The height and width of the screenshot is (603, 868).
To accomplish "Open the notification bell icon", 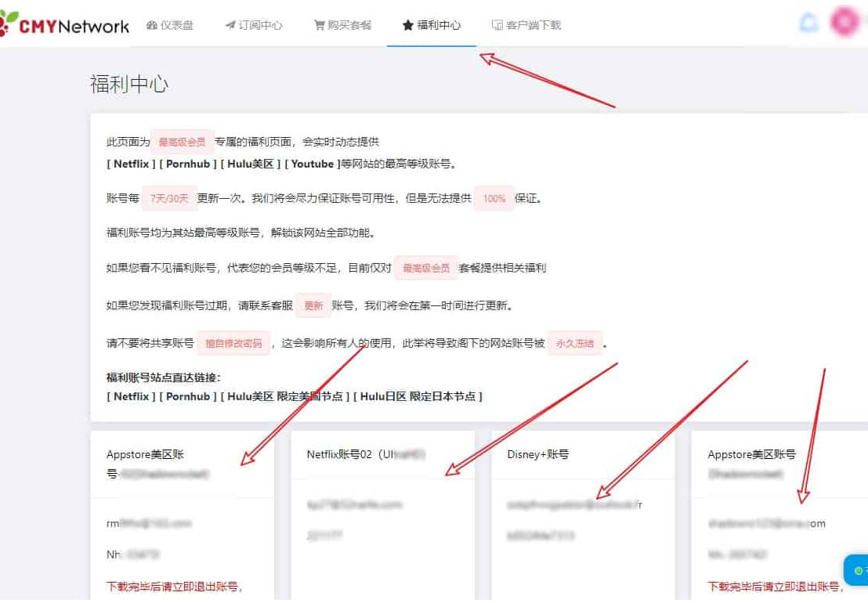I will pos(808,23).
